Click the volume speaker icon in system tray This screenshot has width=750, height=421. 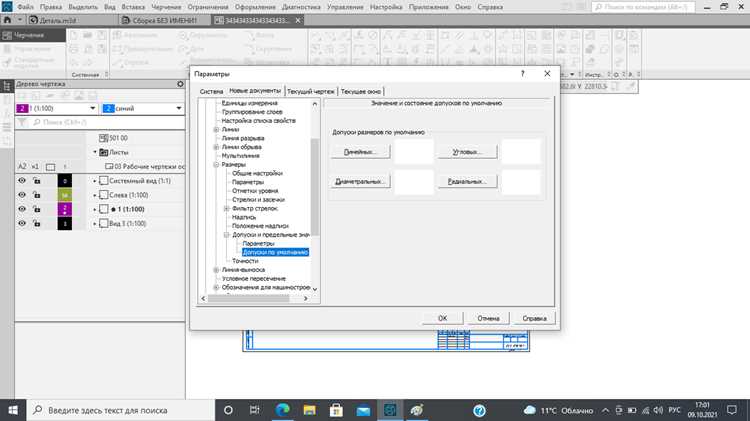(658, 410)
